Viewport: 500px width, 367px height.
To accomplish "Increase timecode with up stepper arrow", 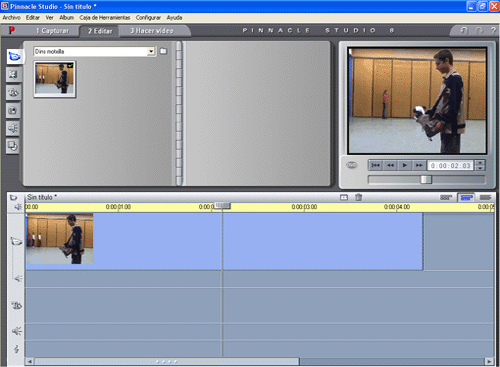I will (480, 163).
